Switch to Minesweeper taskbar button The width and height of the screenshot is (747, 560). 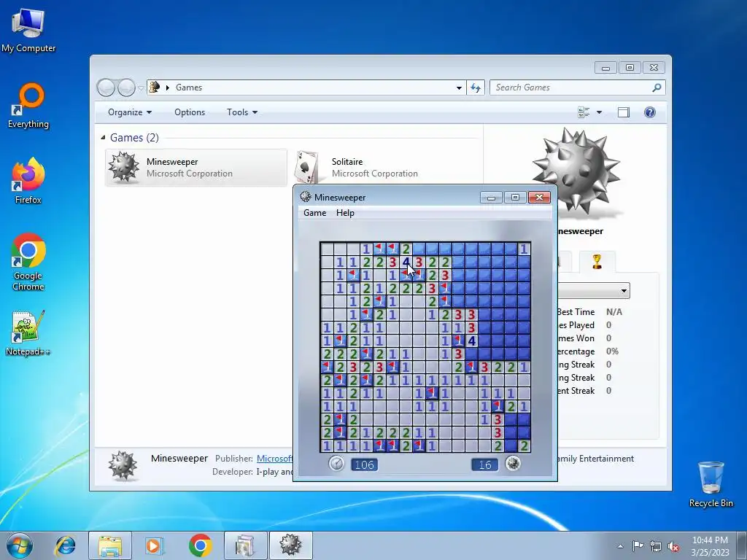[290, 545]
